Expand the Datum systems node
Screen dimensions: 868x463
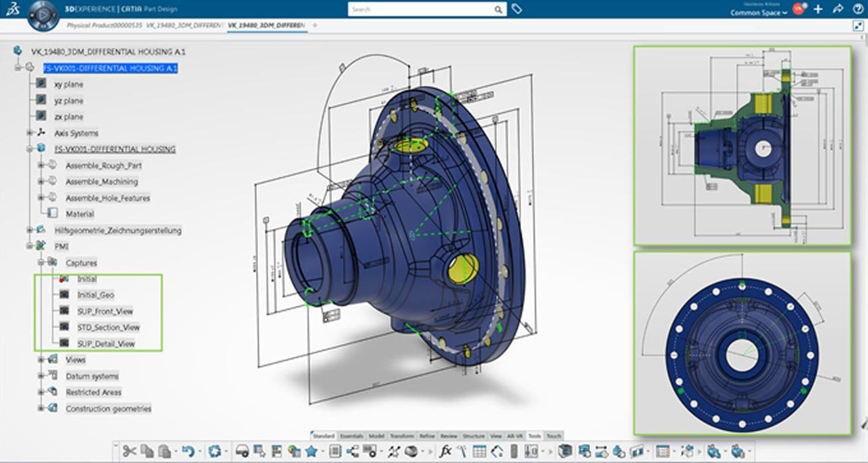click(x=41, y=376)
